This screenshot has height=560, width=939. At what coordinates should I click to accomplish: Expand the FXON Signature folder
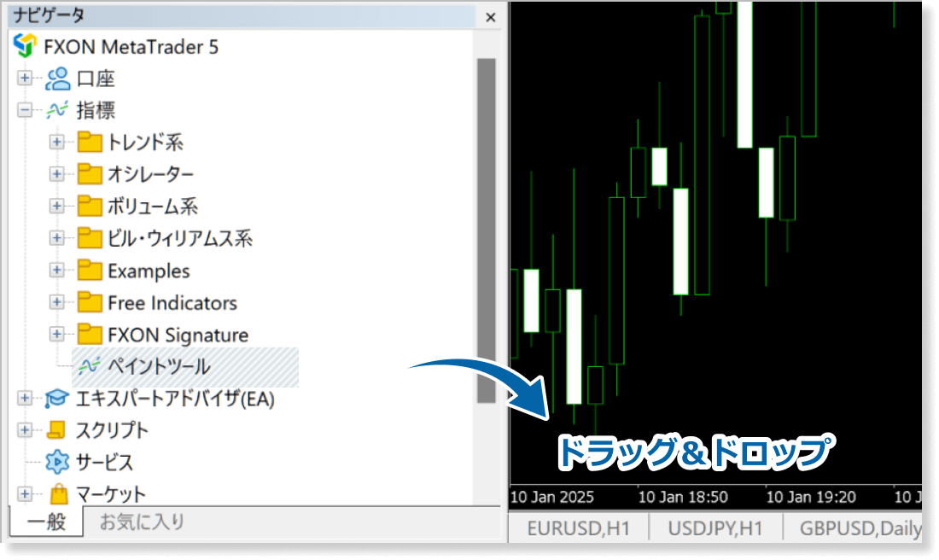coord(57,334)
